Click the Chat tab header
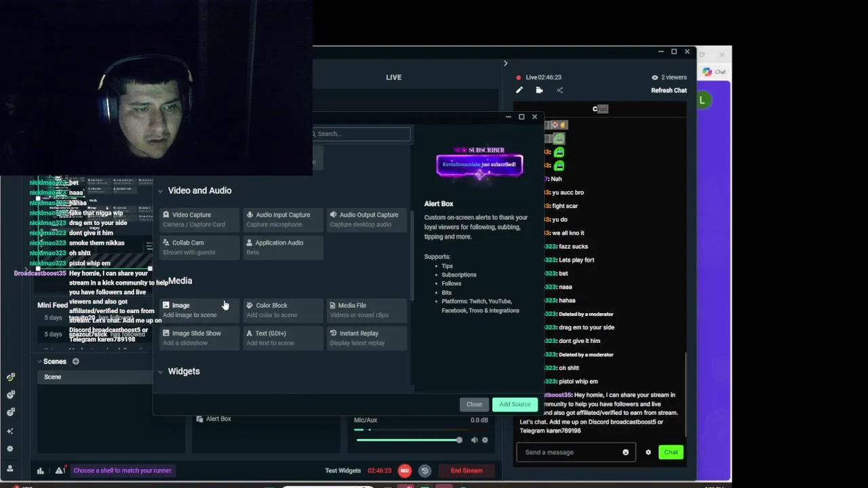868x488 pixels. click(600, 108)
